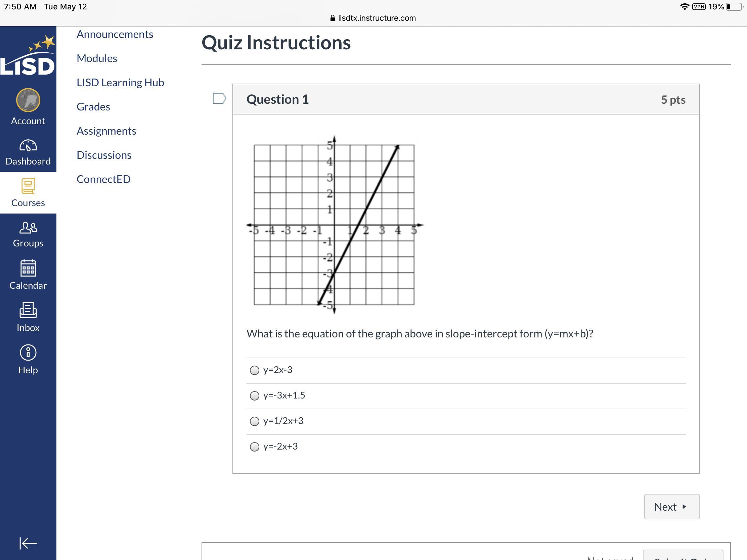
Task: Open the Groups icon in sidebar
Action: click(x=28, y=228)
